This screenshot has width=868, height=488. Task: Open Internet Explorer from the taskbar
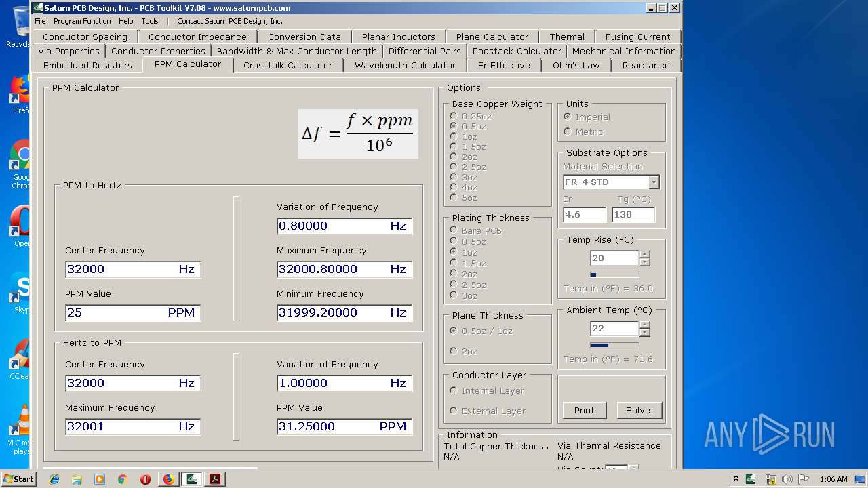coord(54,479)
